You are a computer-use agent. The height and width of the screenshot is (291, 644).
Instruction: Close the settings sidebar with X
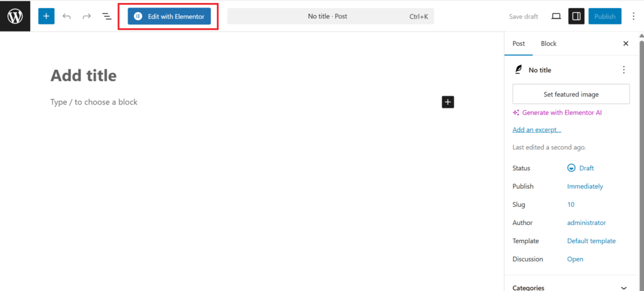click(x=626, y=43)
